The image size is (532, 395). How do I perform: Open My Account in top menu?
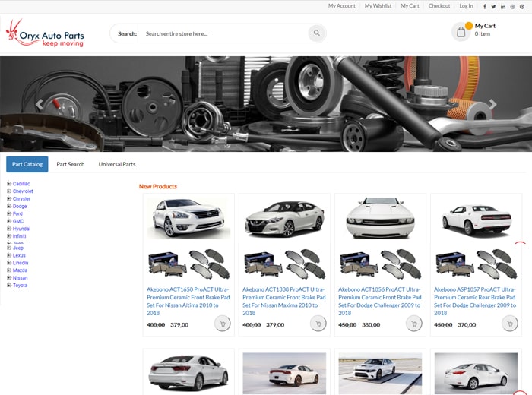tap(342, 6)
